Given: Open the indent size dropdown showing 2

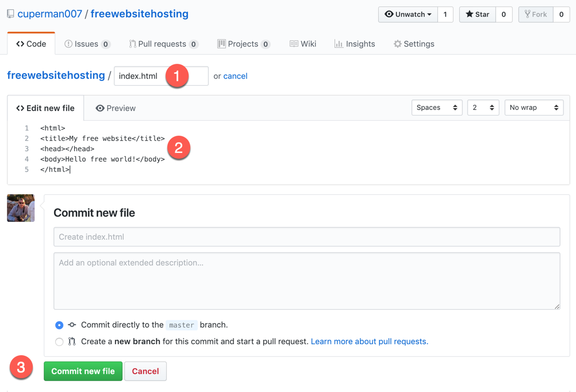Looking at the screenshot, I should pyautogui.click(x=483, y=107).
